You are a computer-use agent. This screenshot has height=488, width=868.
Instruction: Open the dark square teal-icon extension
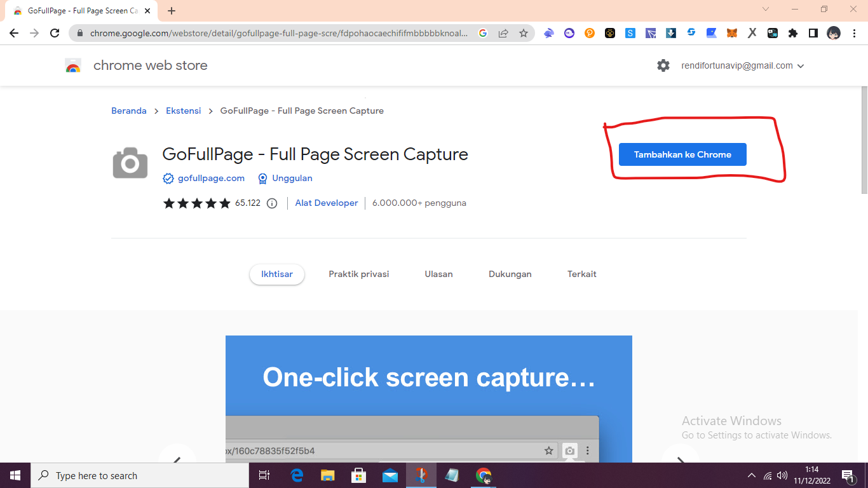pos(773,33)
